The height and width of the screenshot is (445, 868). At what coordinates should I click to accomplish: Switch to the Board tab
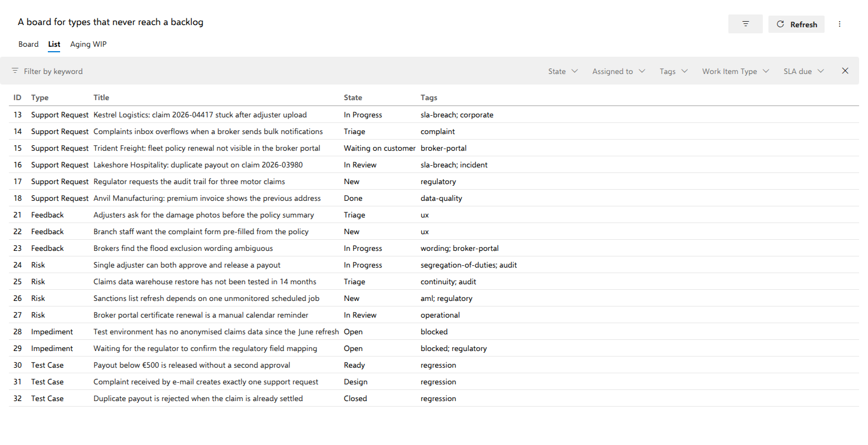[x=28, y=44]
